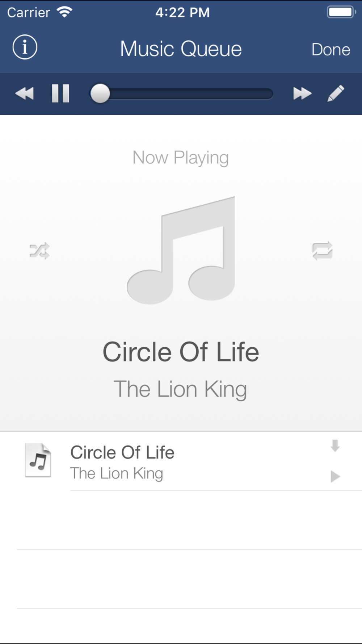Open the info button in header

point(25,47)
